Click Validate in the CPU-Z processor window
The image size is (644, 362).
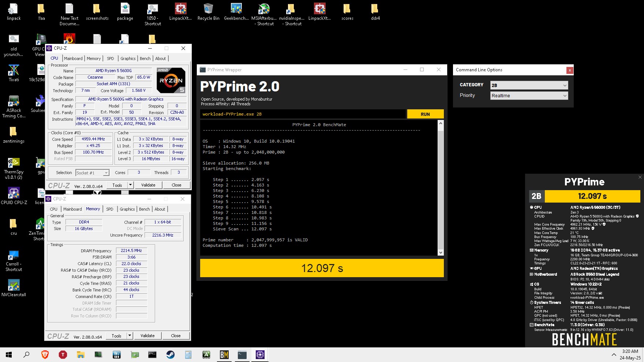tap(148, 185)
